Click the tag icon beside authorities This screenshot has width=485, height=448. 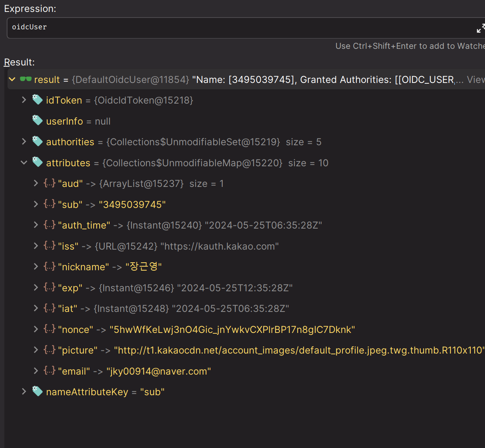(x=37, y=142)
